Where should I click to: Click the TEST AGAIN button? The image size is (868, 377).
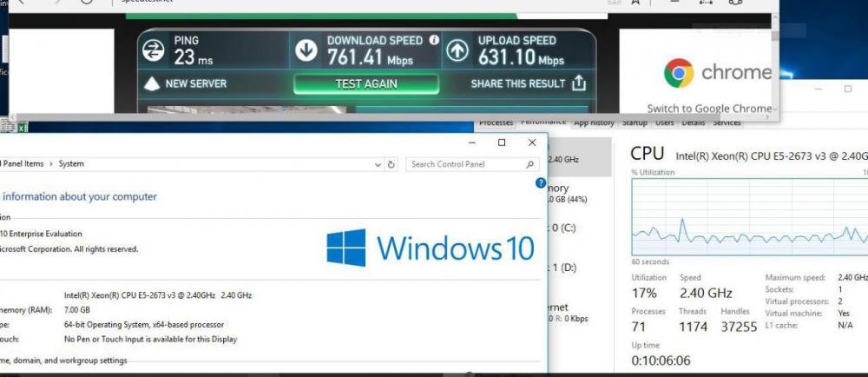coord(366,84)
